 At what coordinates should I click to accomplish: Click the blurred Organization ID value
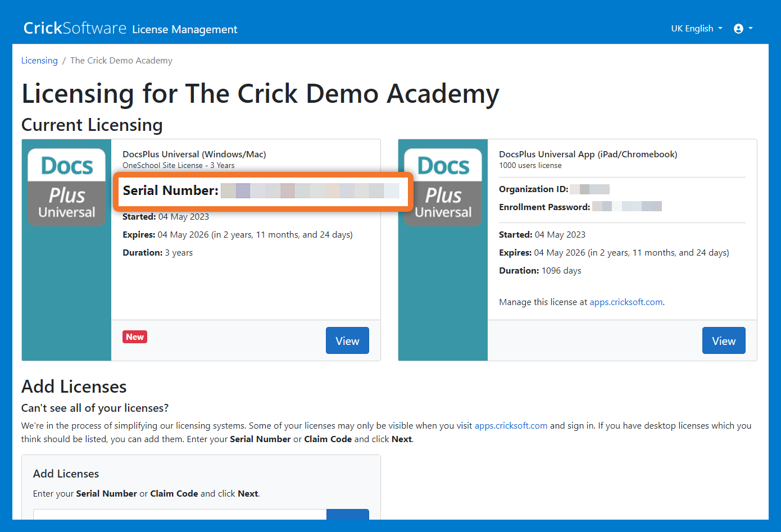[589, 189]
